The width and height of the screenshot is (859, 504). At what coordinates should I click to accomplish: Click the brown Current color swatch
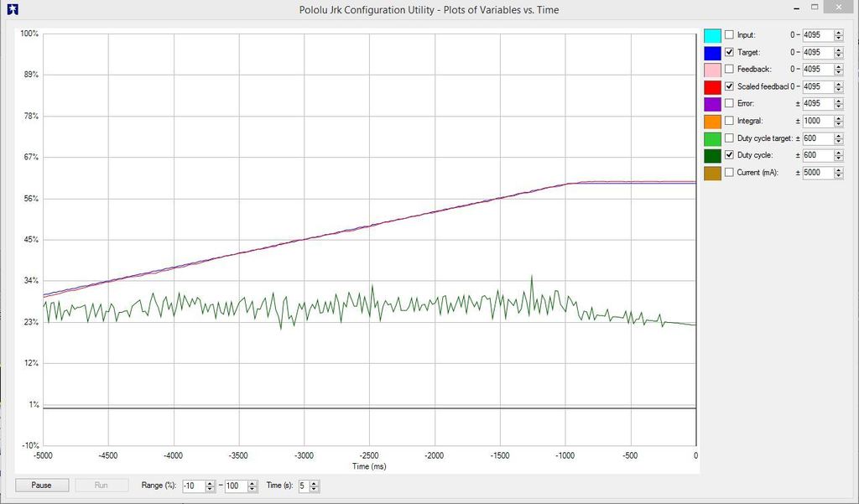(x=712, y=173)
